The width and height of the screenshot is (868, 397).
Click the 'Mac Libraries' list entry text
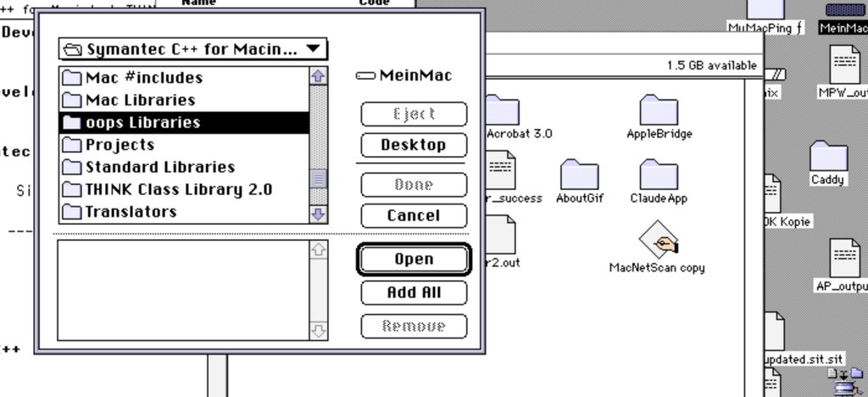[141, 100]
